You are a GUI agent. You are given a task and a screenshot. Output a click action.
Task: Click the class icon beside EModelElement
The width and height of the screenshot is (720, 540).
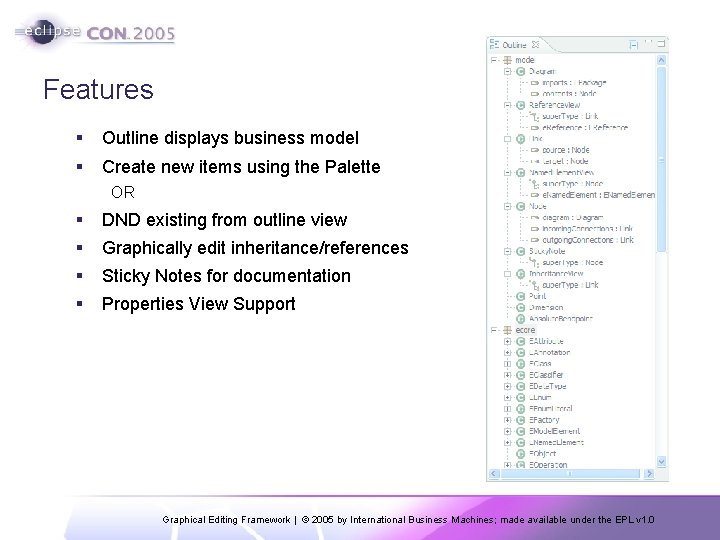tap(520, 431)
